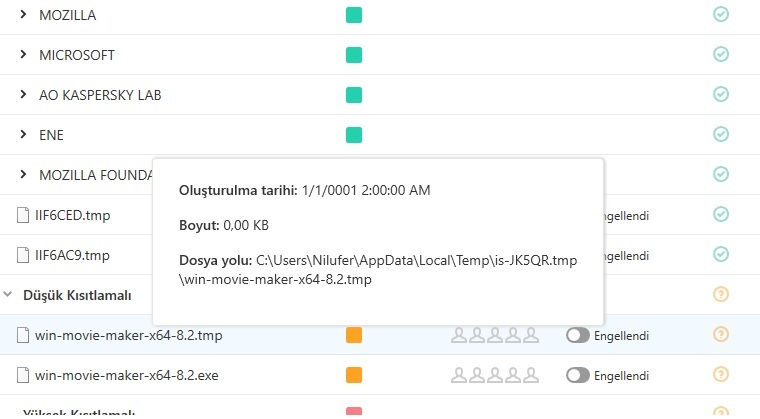Expand the MICROSOFT group

[x=23, y=55]
